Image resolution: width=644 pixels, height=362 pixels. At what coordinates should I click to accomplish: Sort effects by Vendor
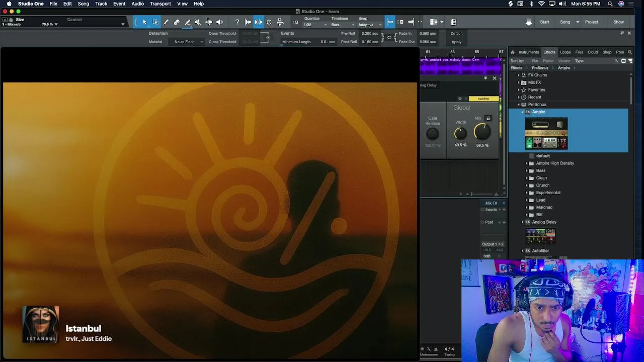coord(565,61)
